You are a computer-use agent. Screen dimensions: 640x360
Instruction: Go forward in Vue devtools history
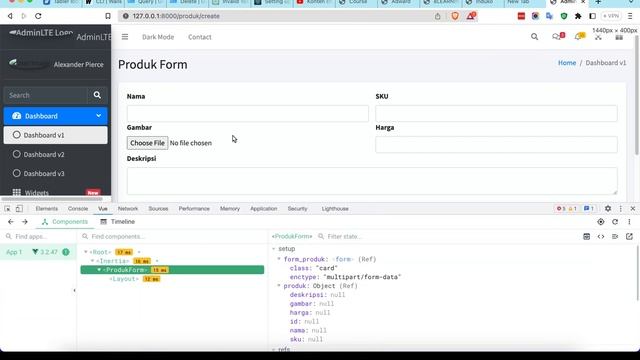pyautogui.click(x=25, y=222)
